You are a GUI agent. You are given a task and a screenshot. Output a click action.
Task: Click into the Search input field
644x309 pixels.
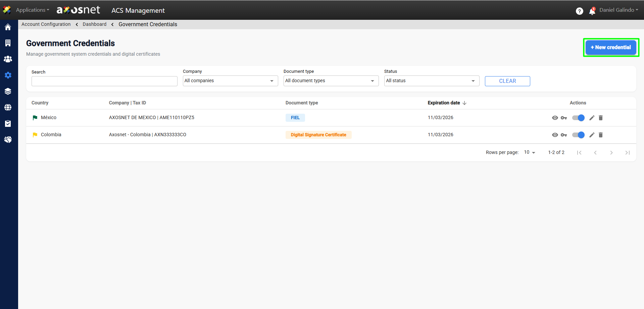point(104,81)
